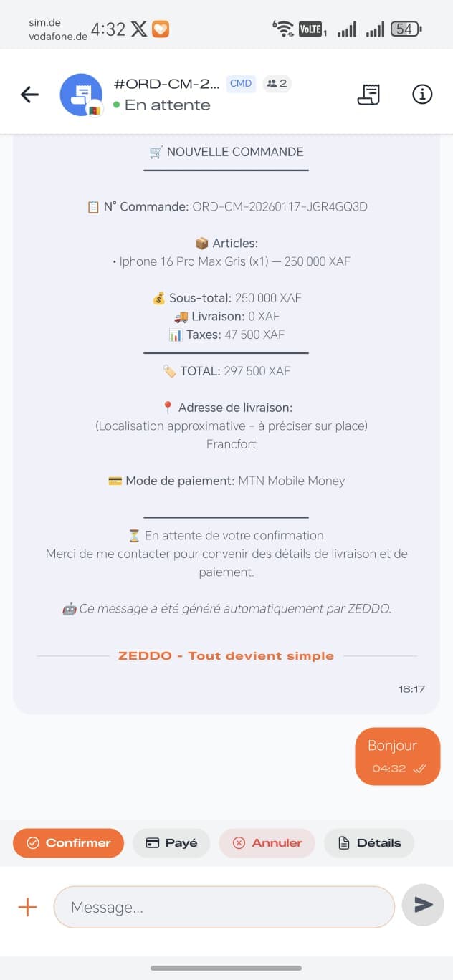View conversation info via the (i) icon
453x980 pixels.
point(422,94)
